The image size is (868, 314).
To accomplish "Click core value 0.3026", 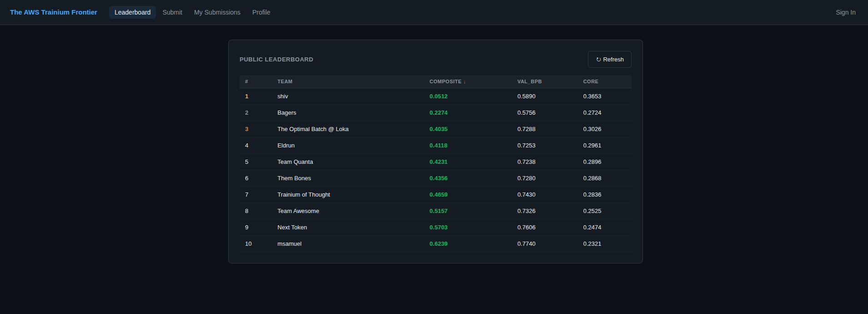I will click(x=592, y=129).
